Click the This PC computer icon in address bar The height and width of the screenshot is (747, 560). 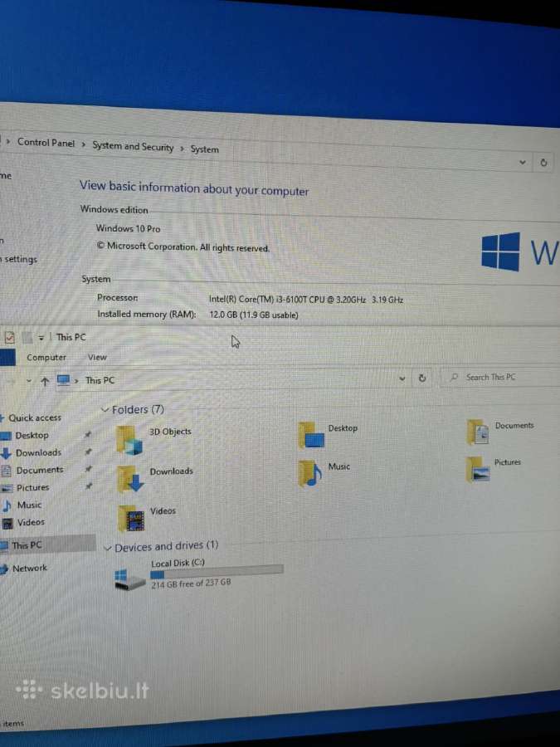pos(63,380)
